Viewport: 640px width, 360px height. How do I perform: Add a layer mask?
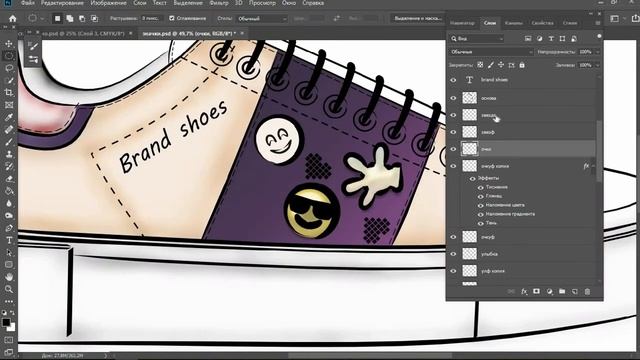click(536, 291)
